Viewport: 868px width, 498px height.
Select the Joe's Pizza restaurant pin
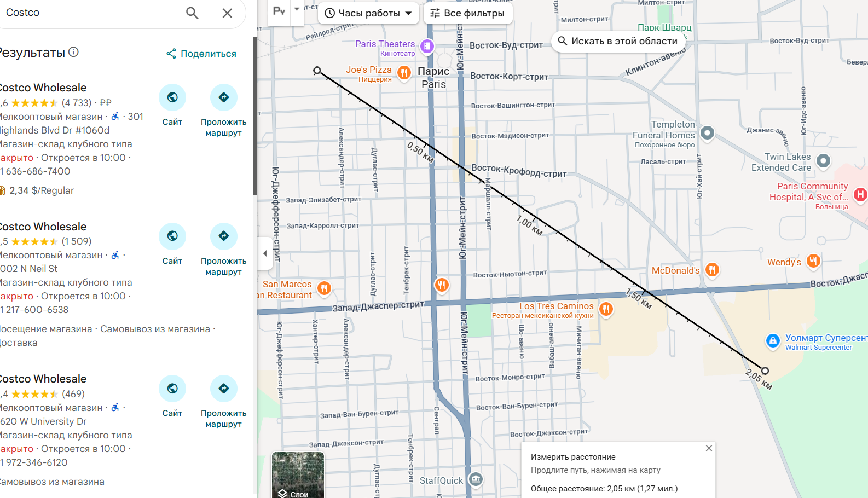[x=404, y=72]
